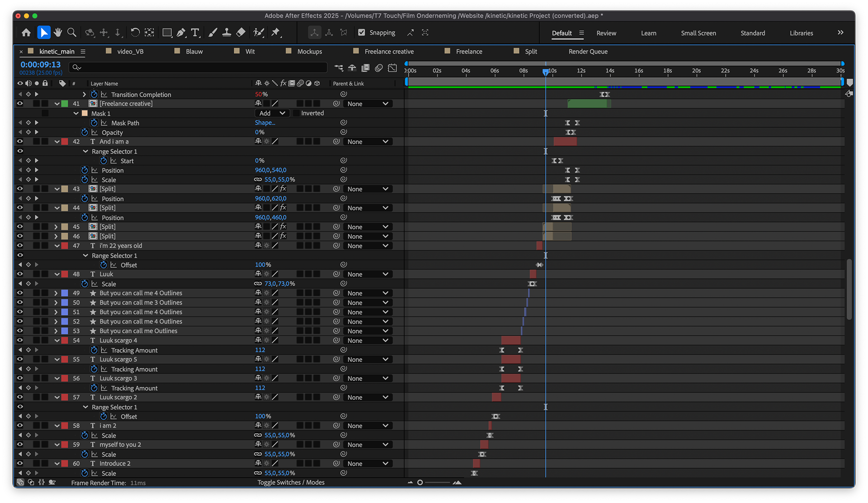Select the Zoom magnifier tool
This screenshot has height=503, width=868.
(x=71, y=33)
